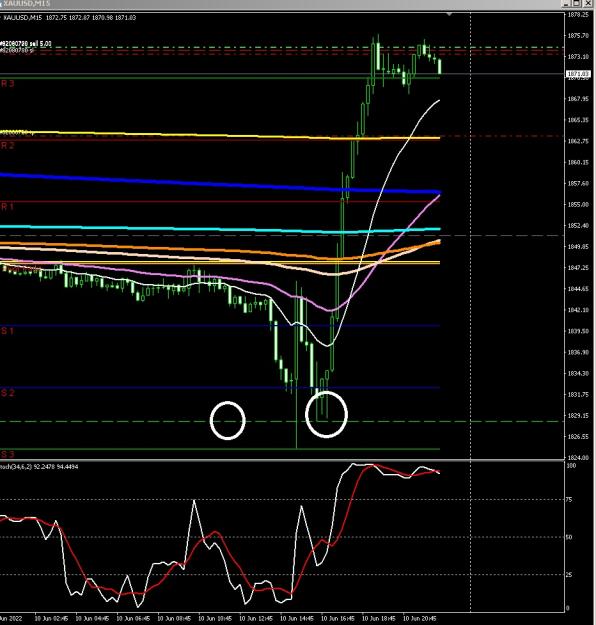
Task: Click the 10 Jun 08:45 time label
Action: [174, 619]
